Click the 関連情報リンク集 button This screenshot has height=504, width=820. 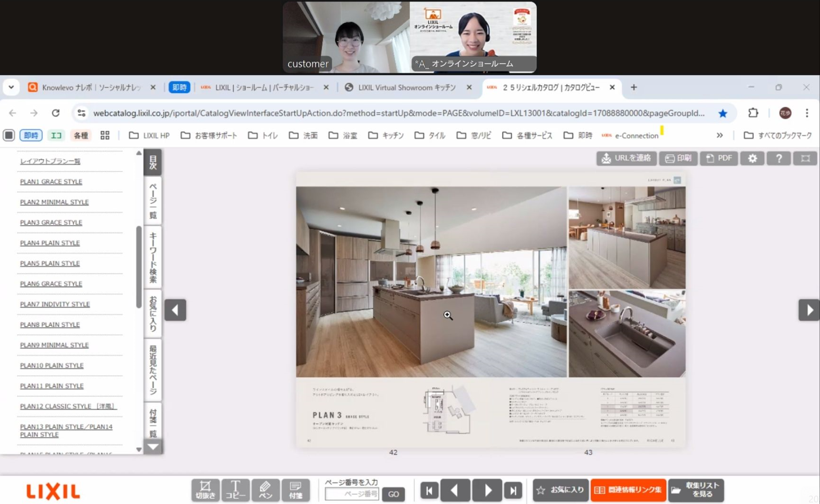point(628,490)
